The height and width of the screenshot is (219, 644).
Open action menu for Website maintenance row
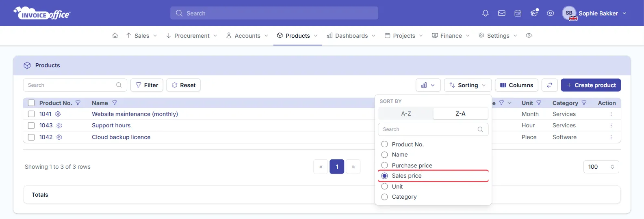coord(611,114)
